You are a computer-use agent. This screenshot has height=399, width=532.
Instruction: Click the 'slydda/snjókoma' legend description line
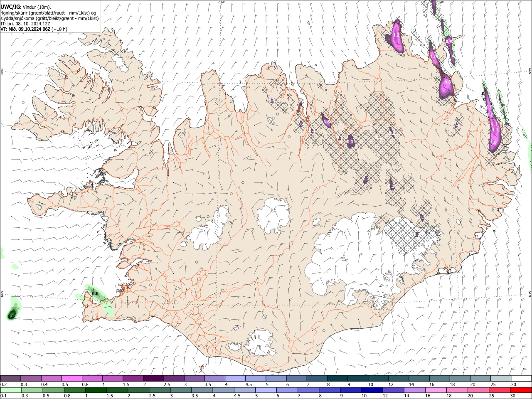click(49, 18)
